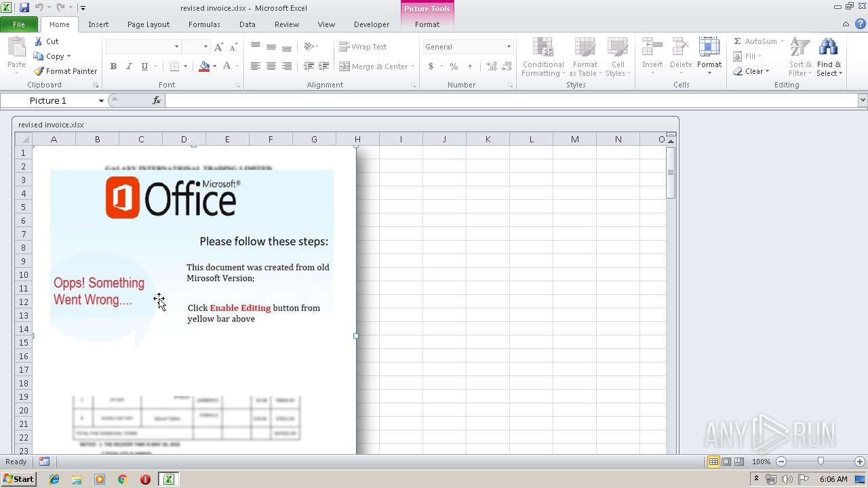Open the Borders dropdown arrow
This screenshot has height=488, width=868.
click(186, 66)
